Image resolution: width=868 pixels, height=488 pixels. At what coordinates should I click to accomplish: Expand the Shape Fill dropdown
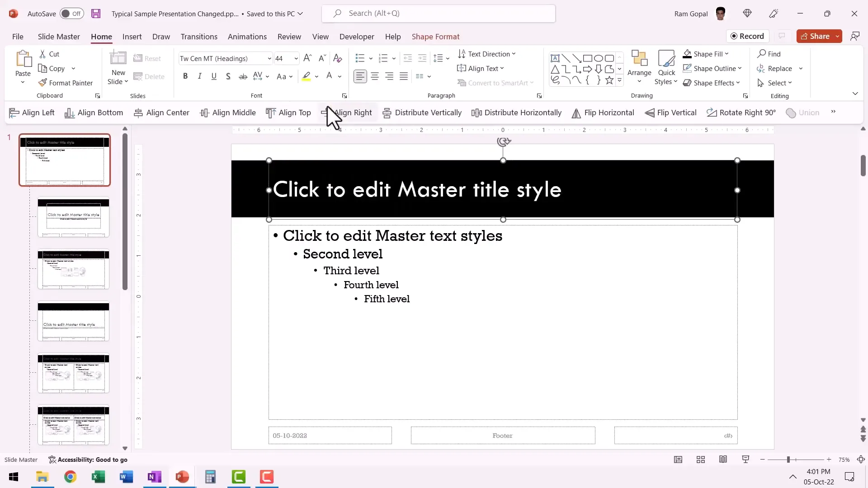726,54
